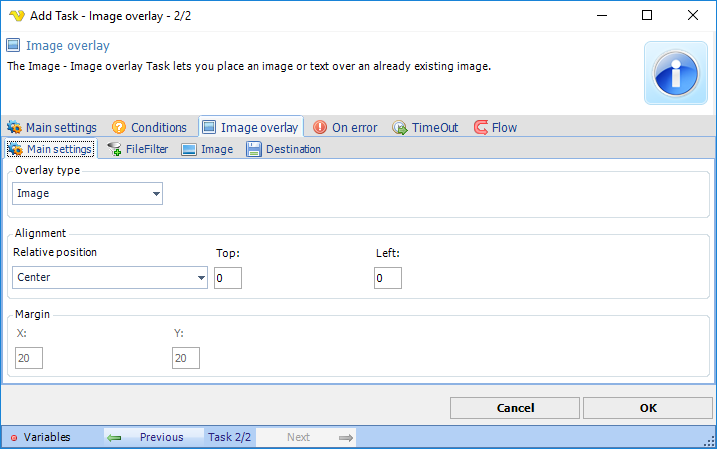This screenshot has width=717, height=449.
Task: Open Variables in the status bar
Action: coord(40,437)
